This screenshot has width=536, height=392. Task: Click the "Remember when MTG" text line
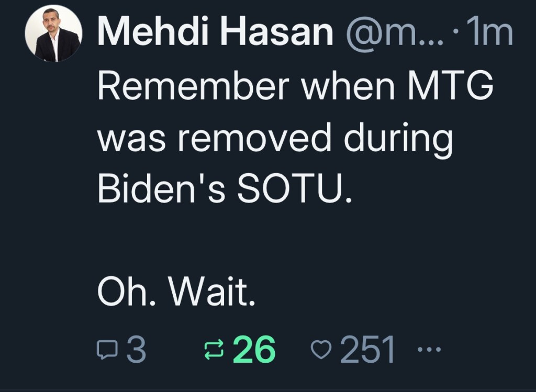click(x=296, y=87)
